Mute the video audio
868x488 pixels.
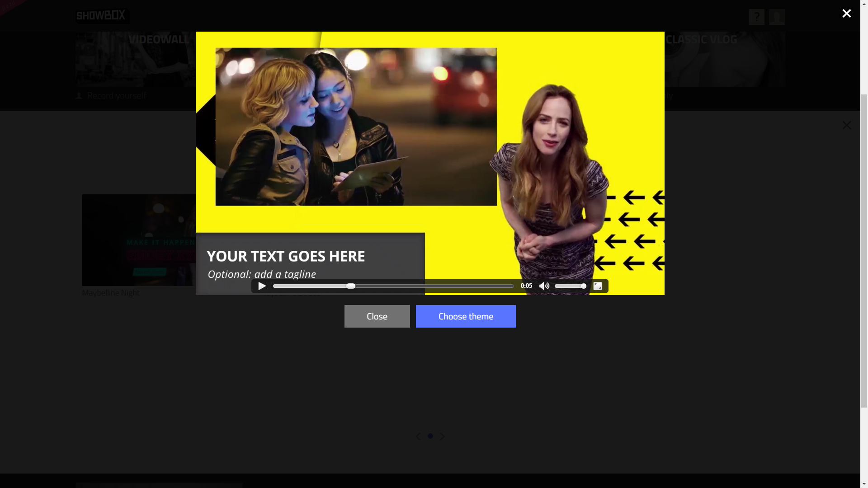(544, 286)
